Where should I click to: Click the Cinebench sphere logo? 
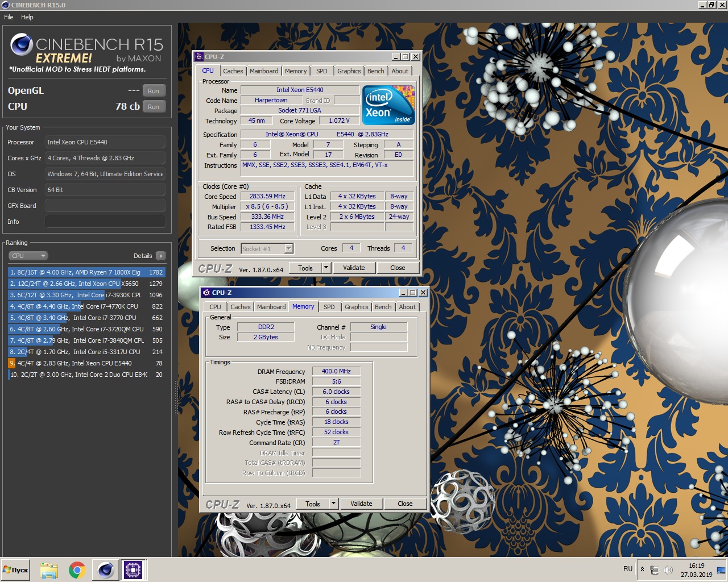click(x=22, y=44)
